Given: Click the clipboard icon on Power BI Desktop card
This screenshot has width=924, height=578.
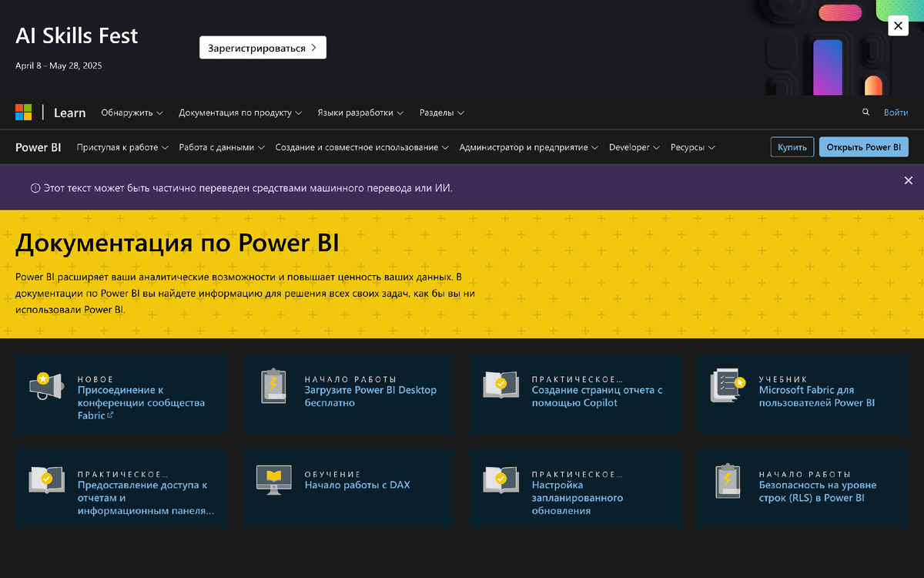Looking at the screenshot, I should point(273,386).
